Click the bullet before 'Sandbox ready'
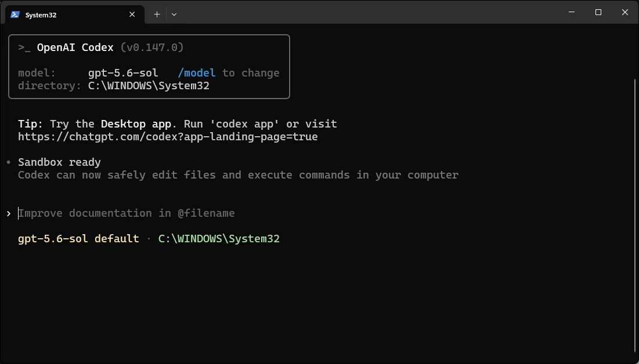 pyautogui.click(x=9, y=162)
